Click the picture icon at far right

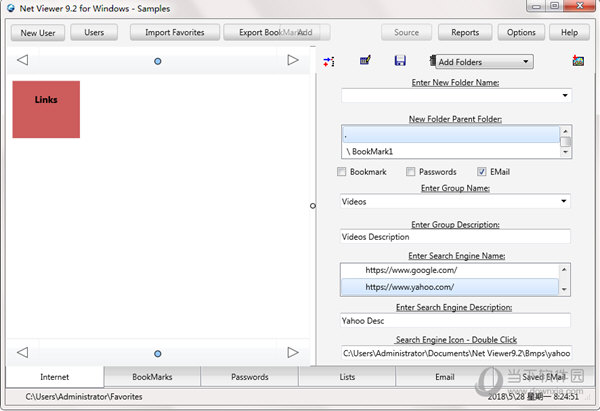(x=578, y=60)
